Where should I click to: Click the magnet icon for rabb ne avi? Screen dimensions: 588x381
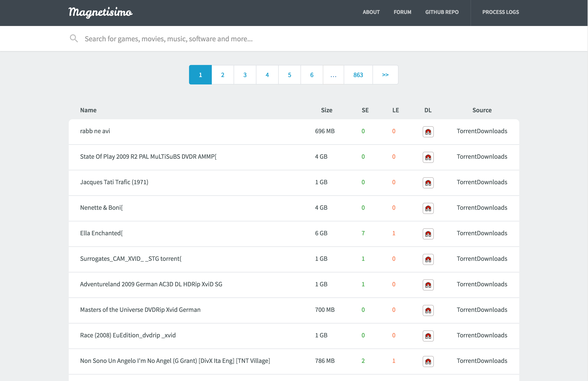coord(428,132)
